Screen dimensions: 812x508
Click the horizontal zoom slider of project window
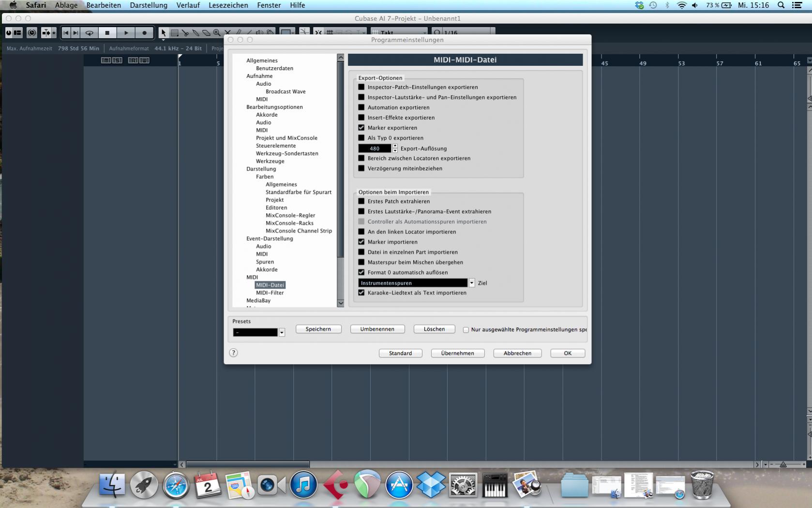click(x=783, y=464)
